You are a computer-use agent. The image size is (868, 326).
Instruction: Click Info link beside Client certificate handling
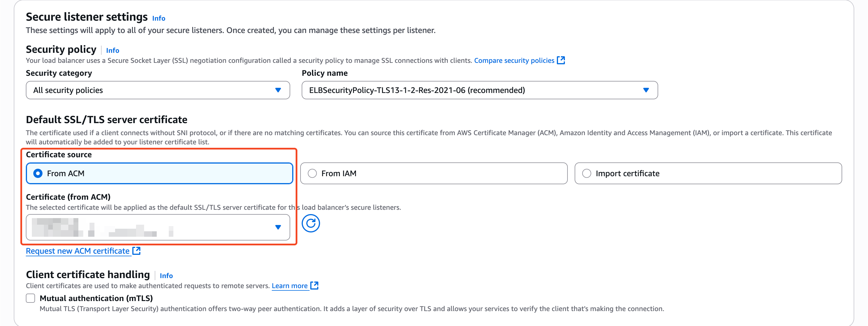click(x=166, y=275)
